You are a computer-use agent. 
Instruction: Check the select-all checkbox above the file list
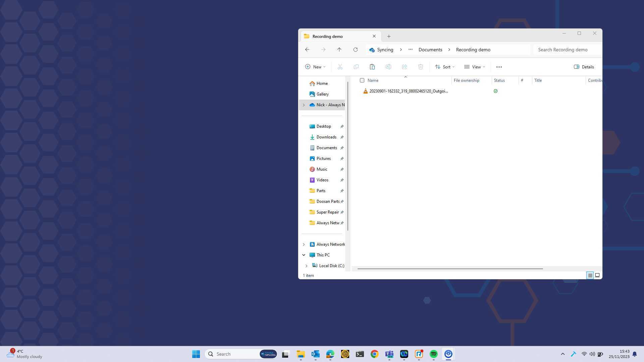coord(362,80)
